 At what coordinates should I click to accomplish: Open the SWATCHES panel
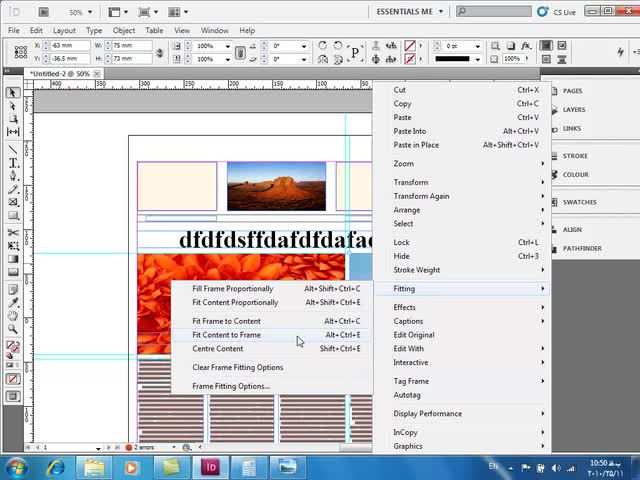click(x=580, y=202)
